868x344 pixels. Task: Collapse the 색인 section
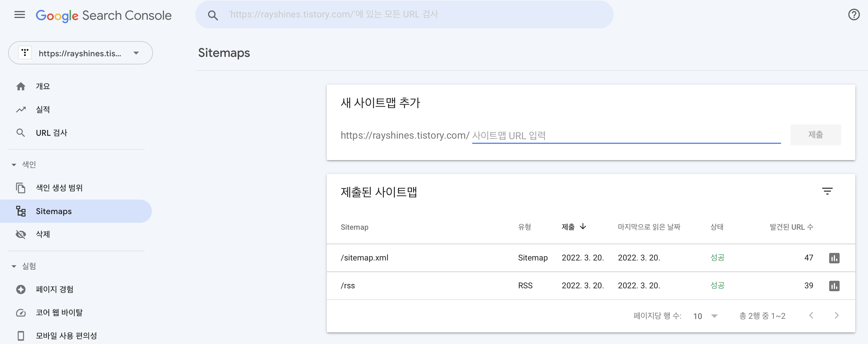click(x=14, y=164)
